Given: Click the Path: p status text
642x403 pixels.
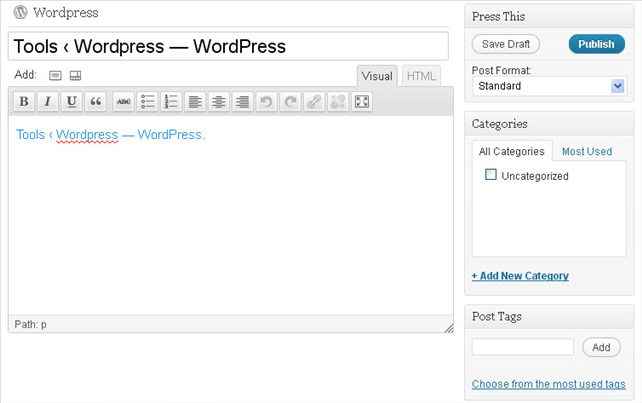Looking at the screenshot, I should [30, 324].
